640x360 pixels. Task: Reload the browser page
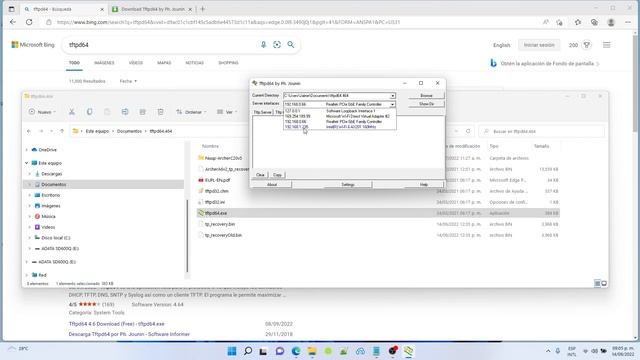(29, 22)
